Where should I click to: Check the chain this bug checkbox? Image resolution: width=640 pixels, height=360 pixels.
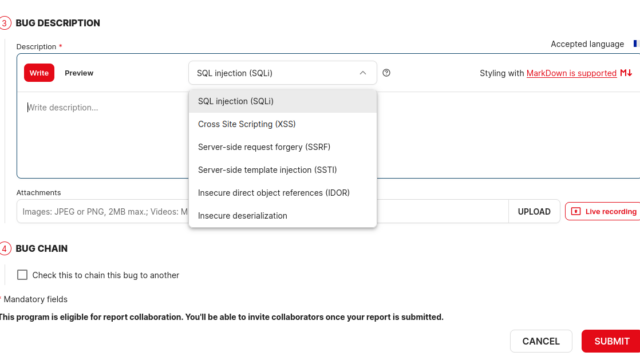pyautogui.click(x=22, y=275)
